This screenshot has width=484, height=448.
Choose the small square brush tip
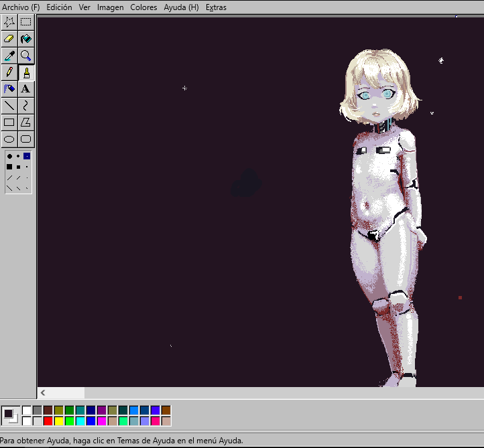(27, 167)
